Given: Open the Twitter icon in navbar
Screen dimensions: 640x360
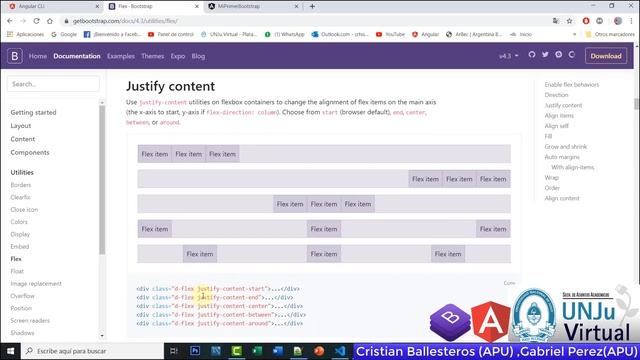Looking at the screenshot, I should (x=545, y=55).
